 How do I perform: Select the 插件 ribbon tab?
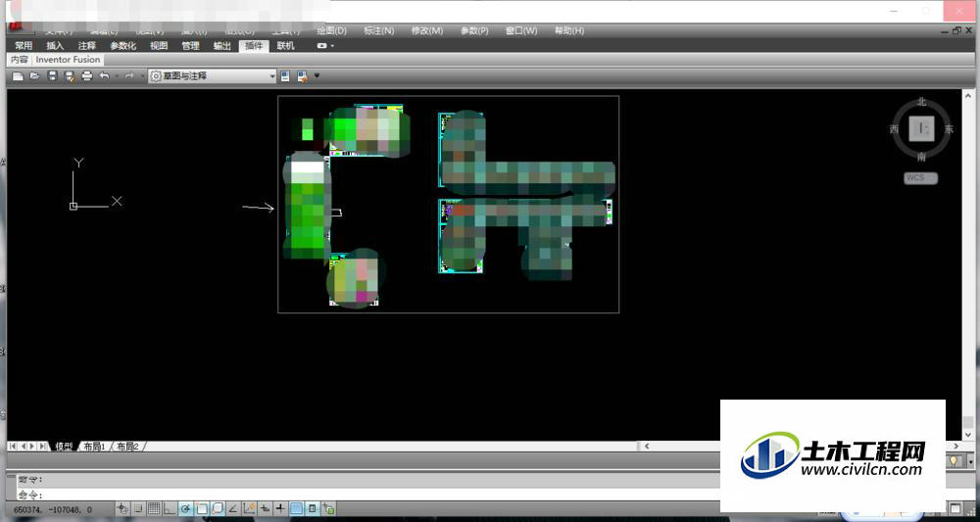point(254,46)
